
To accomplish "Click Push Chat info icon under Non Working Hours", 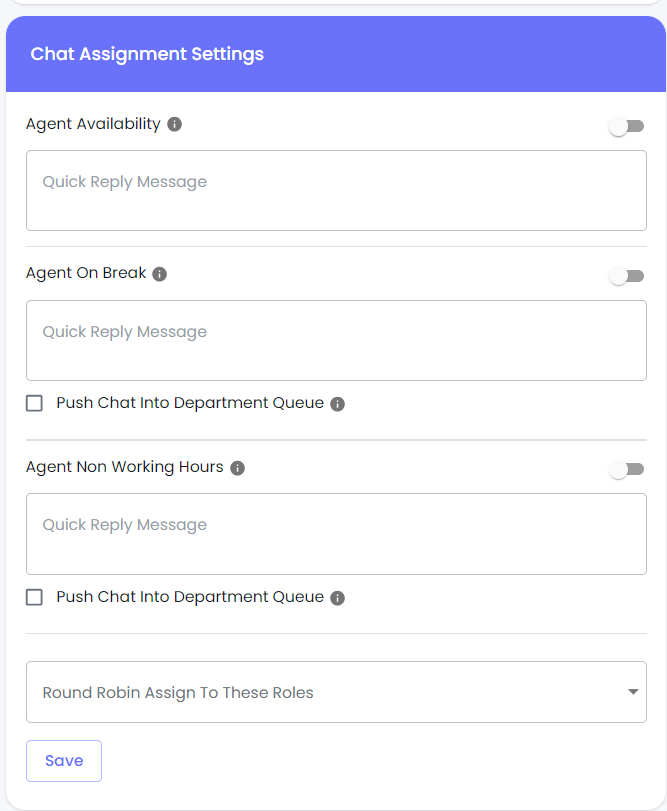I will [337, 598].
